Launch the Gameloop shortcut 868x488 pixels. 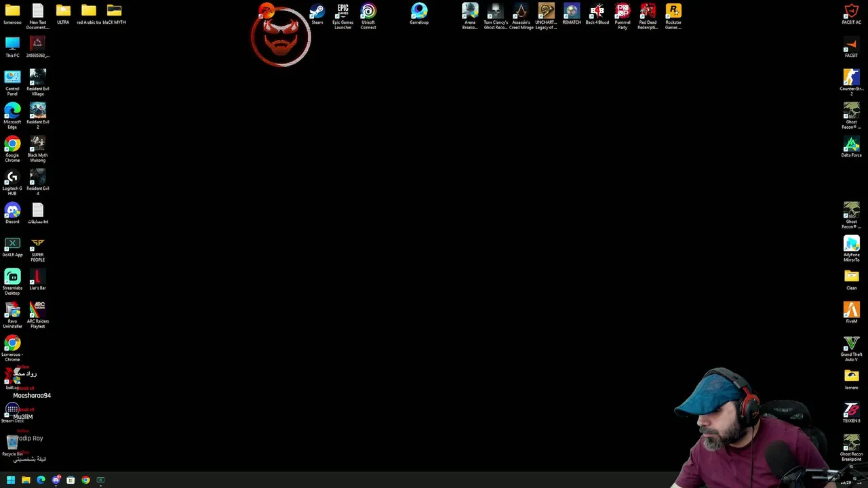click(x=419, y=14)
